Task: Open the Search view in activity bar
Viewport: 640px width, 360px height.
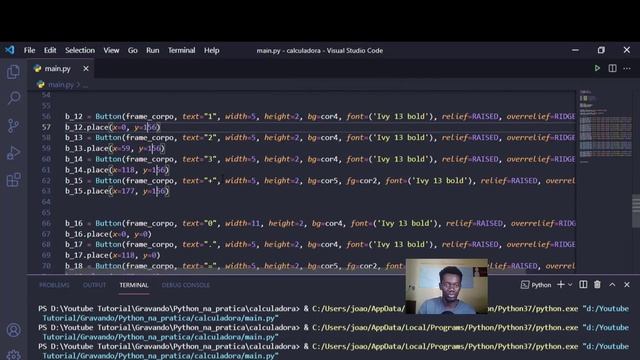Action: 13,98
